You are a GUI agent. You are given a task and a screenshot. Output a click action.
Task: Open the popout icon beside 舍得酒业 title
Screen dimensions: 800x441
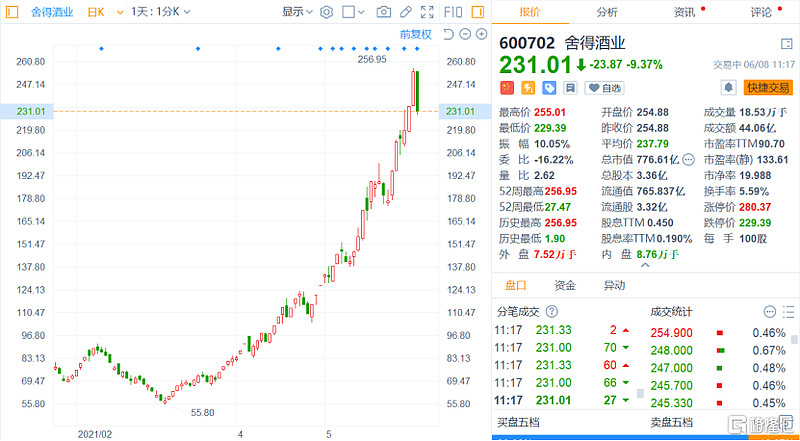coord(786,44)
